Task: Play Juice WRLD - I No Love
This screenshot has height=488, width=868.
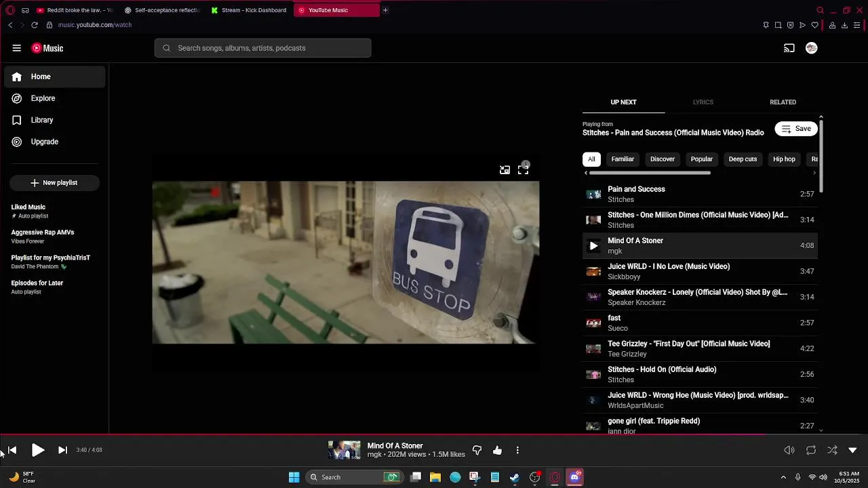Action: pos(700,271)
